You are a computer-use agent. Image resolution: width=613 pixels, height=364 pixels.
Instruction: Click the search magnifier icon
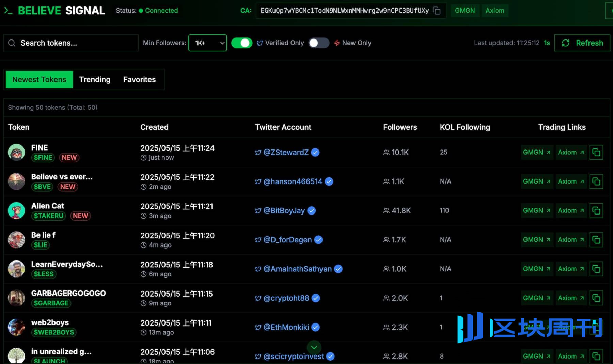(x=12, y=43)
